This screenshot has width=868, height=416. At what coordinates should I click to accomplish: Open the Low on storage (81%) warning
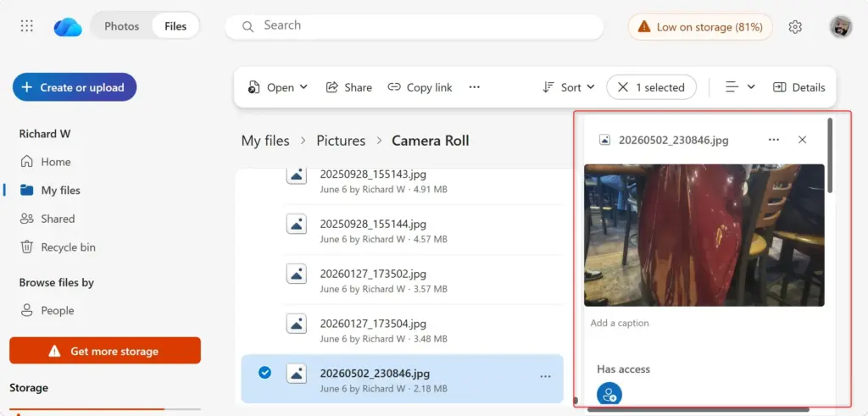699,26
